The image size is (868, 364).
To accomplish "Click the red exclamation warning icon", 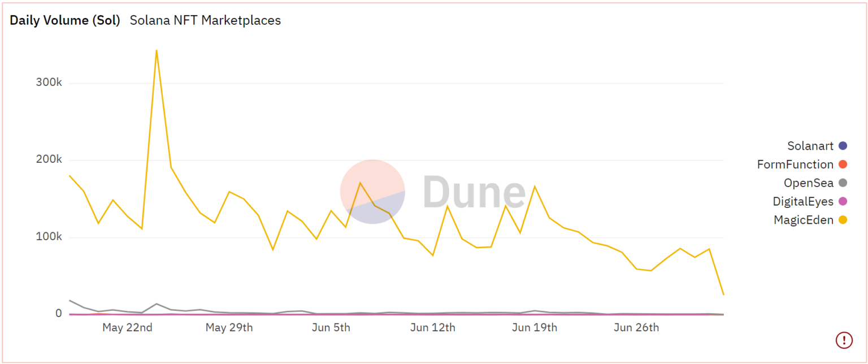I will click(844, 340).
